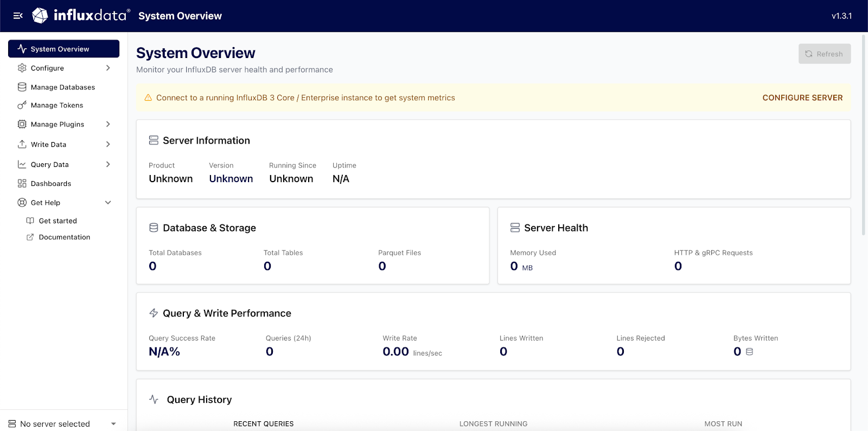Open System Overview in the sidebar

(63, 49)
